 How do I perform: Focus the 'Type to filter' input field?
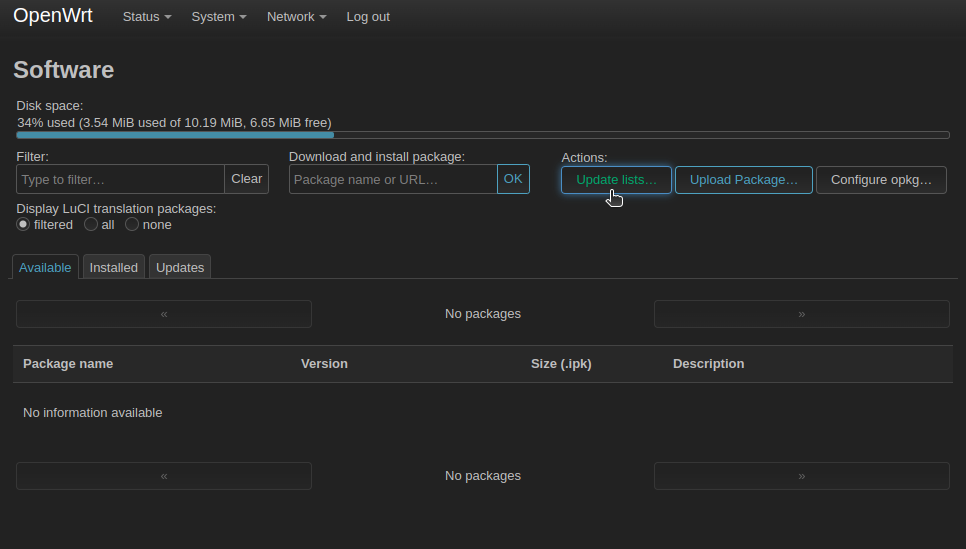(120, 179)
